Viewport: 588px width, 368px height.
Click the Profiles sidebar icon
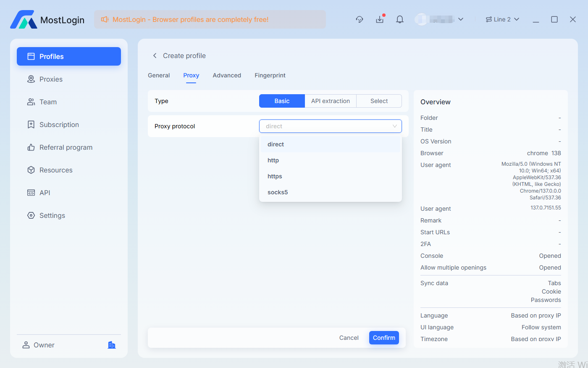[31, 56]
